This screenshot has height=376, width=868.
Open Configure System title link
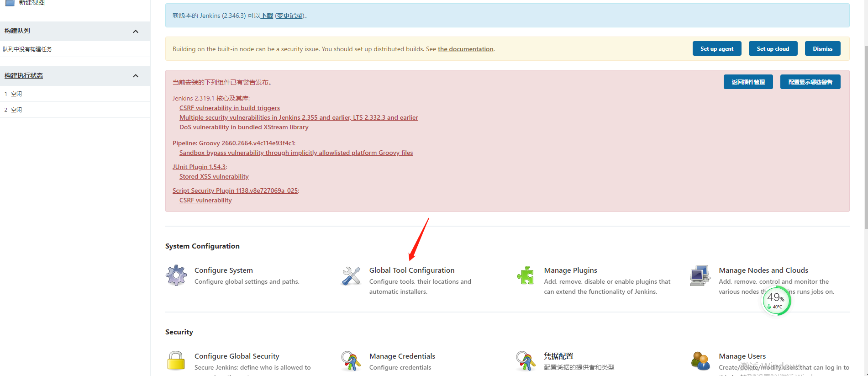[x=224, y=270]
